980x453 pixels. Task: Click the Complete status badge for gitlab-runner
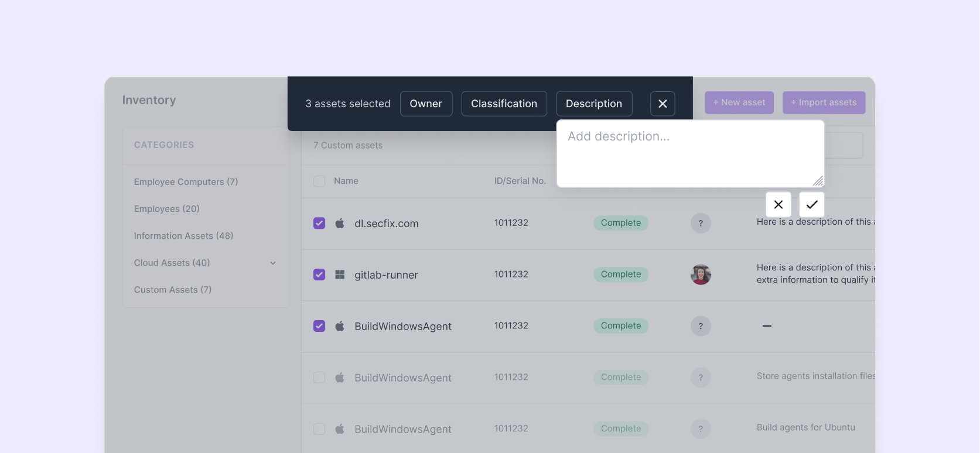tap(621, 274)
